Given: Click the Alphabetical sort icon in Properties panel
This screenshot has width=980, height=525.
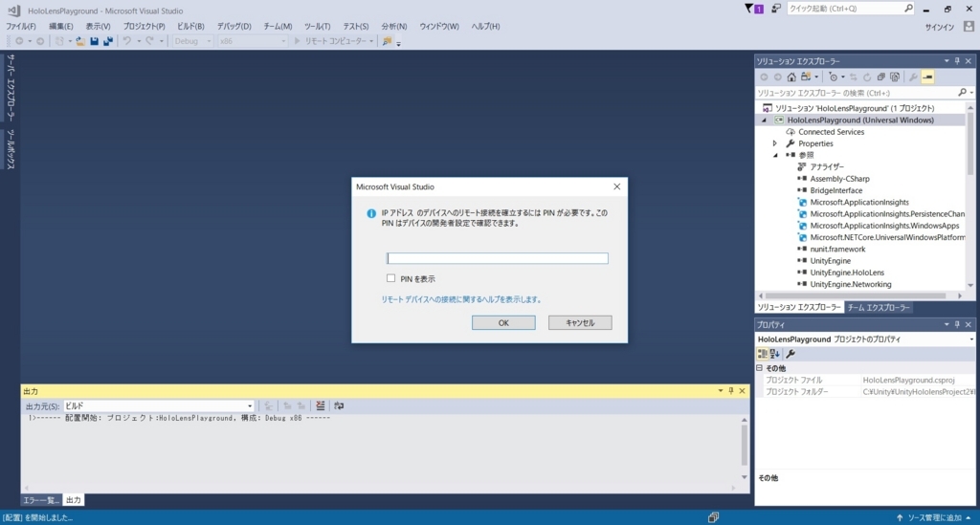Looking at the screenshot, I should coord(775,354).
